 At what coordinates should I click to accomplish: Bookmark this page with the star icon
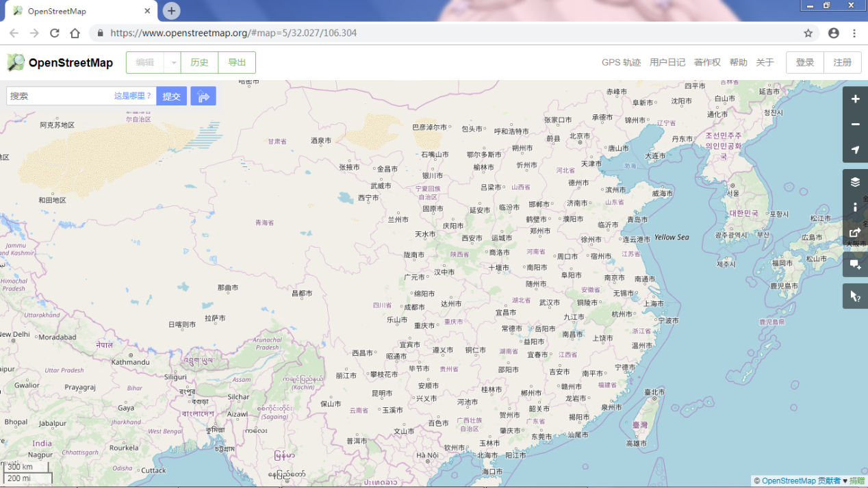pyautogui.click(x=808, y=33)
